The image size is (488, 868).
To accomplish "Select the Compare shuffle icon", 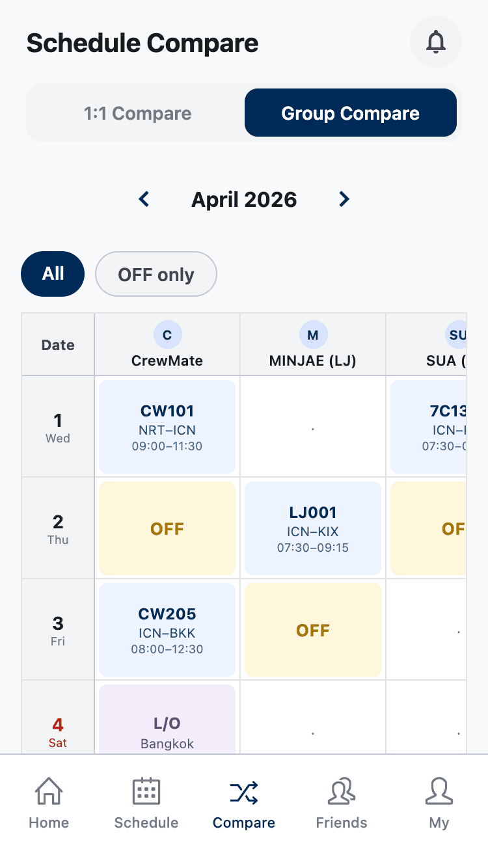I will (x=244, y=792).
